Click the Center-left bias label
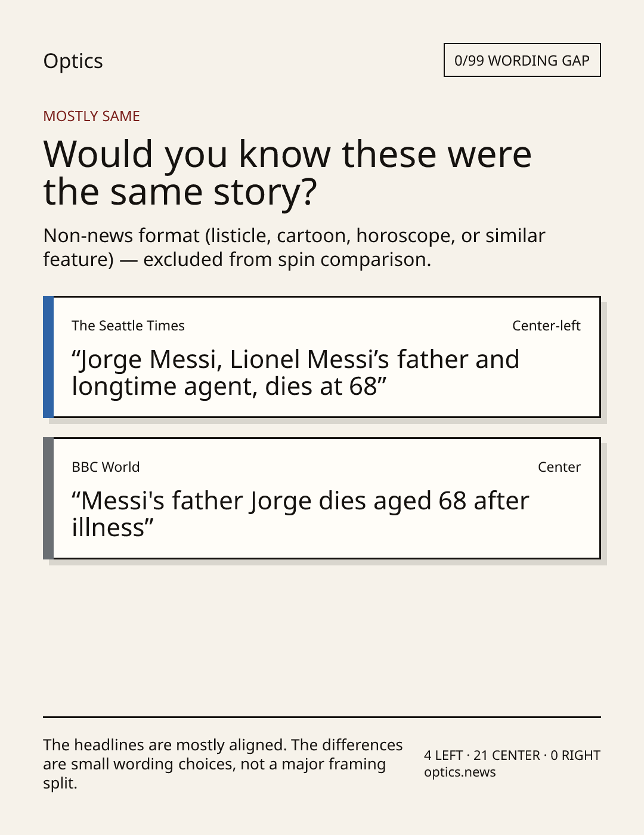Viewport: 644px width, 835px height. pyautogui.click(x=546, y=326)
